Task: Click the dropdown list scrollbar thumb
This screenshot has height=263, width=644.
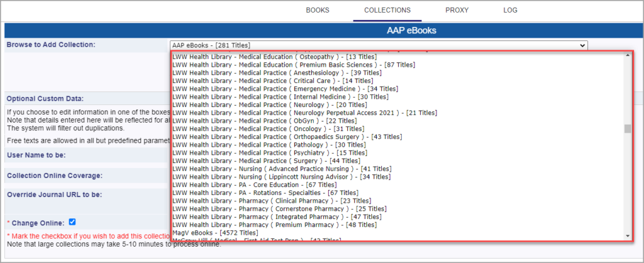Action: [x=627, y=129]
